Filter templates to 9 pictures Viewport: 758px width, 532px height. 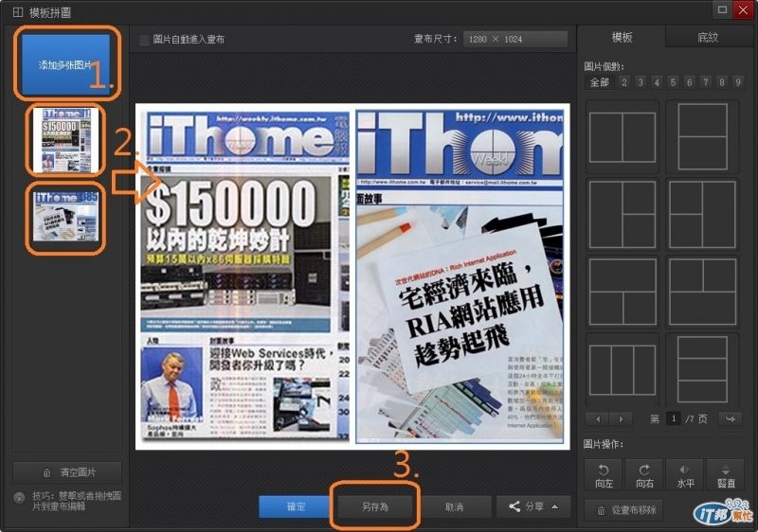click(x=738, y=82)
